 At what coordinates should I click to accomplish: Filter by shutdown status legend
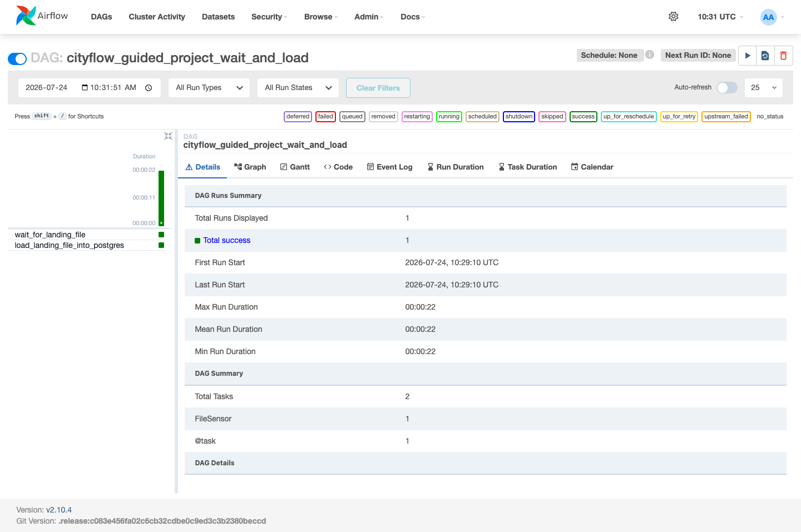[x=519, y=116]
